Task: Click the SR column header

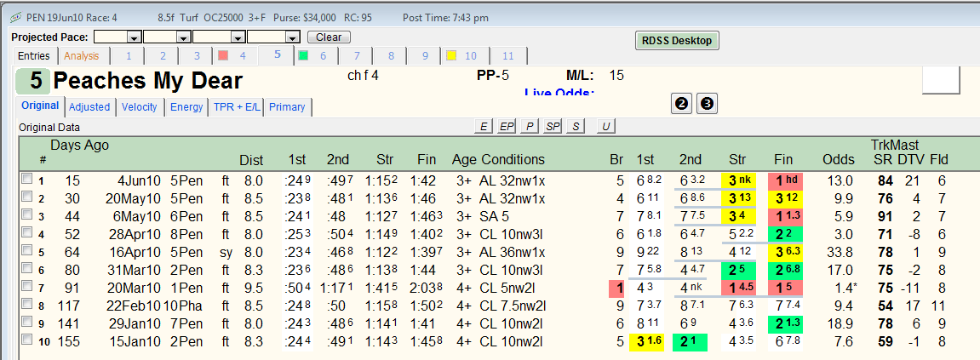Action: coord(882,159)
